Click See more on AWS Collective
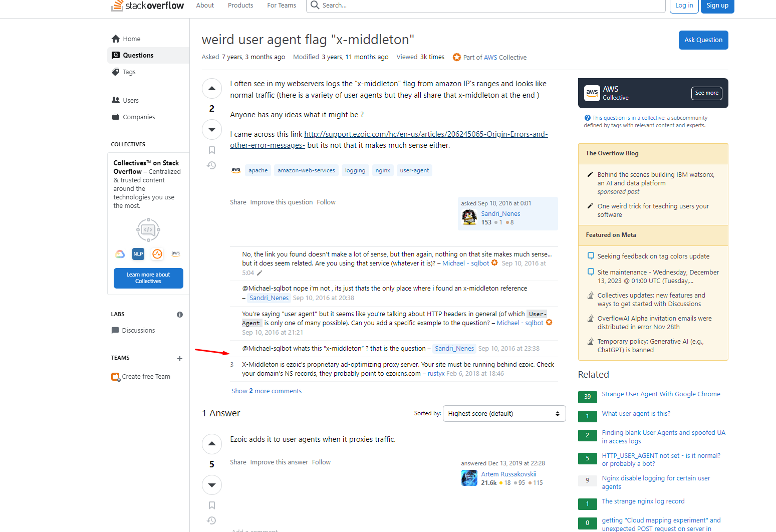 click(707, 93)
